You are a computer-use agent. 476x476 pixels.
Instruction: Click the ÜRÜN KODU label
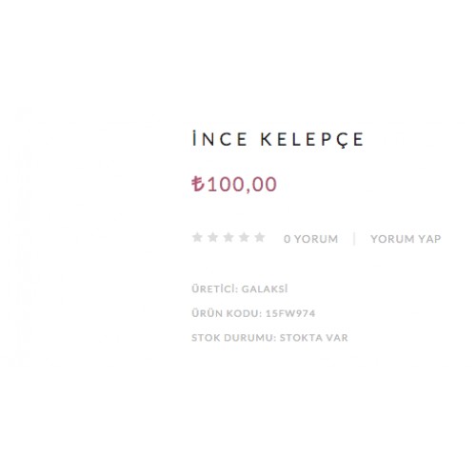tap(227, 313)
